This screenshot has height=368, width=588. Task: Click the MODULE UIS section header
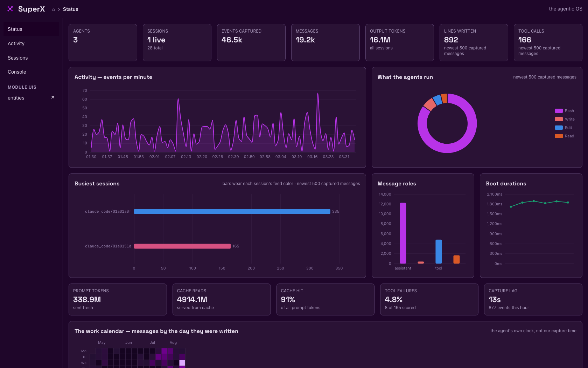click(x=22, y=87)
